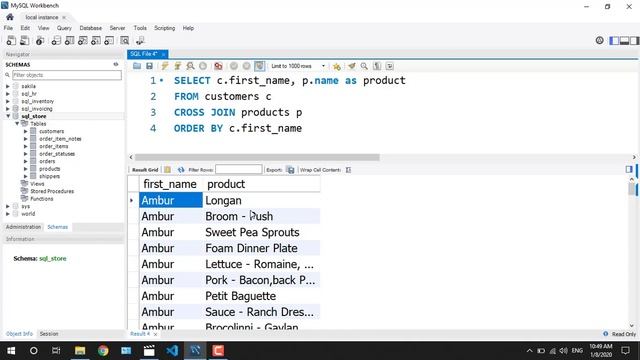This screenshot has height=360, width=640.
Task: Click create new view toolbar icon
Action: coord(82,40)
